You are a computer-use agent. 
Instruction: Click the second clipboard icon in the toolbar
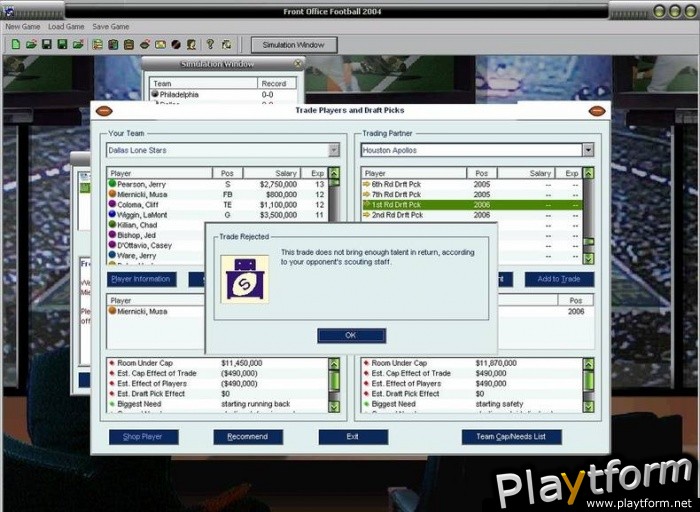[113, 44]
